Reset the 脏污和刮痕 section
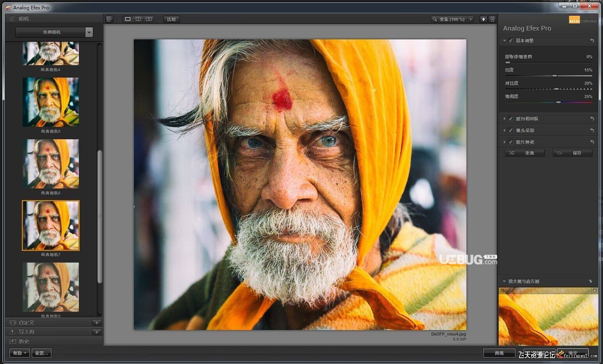Screen dimensions: 603x364 [592, 119]
